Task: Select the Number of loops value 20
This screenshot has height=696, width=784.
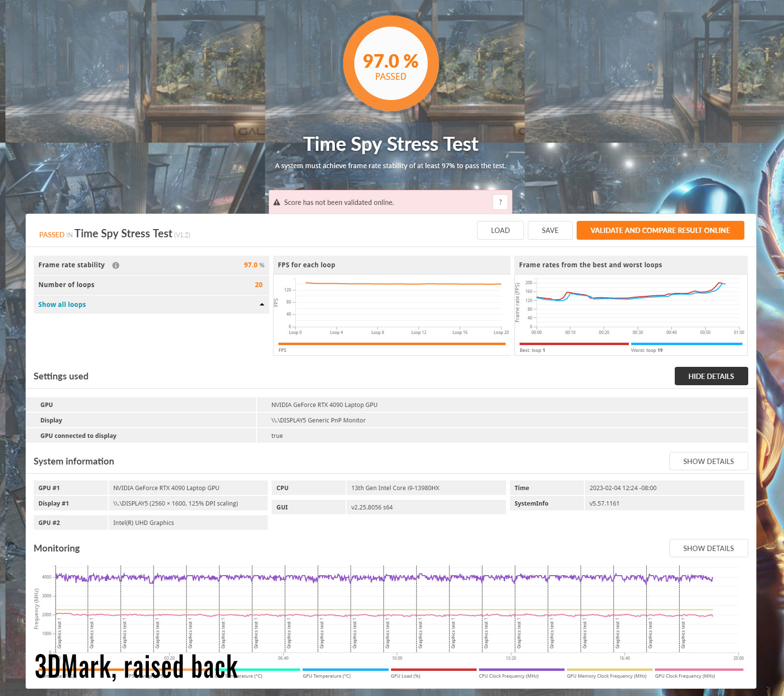Action: coord(259,285)
